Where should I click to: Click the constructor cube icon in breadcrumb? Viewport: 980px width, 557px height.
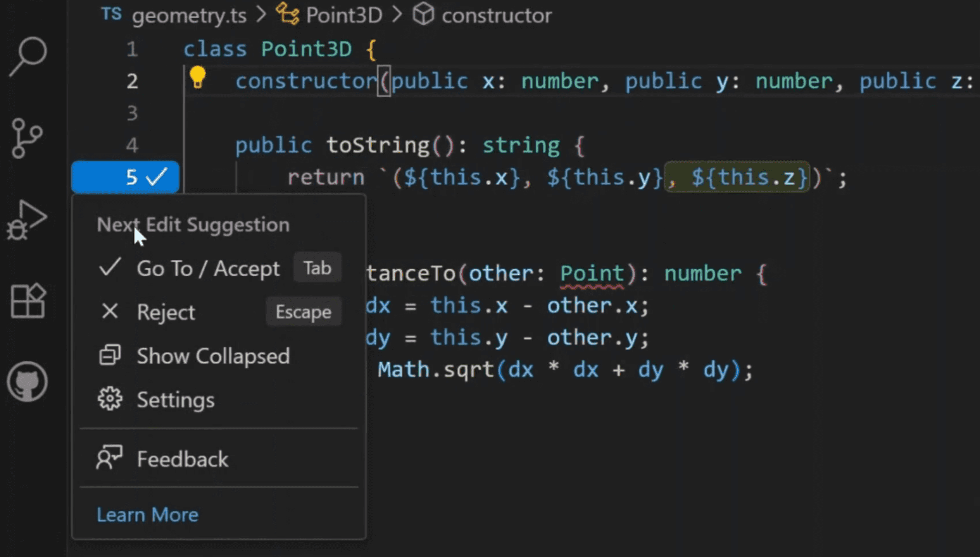(x=423, y=15)
